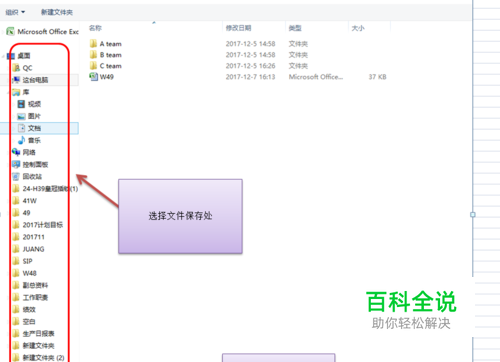Open the 音乐 library
This screenshot has width=500, height=362.
click(x=29, y=140)
